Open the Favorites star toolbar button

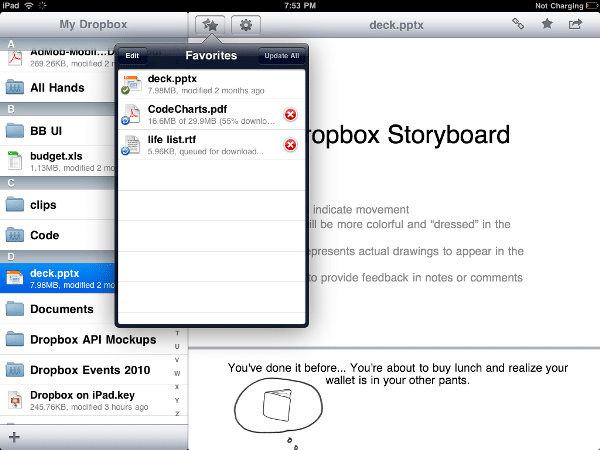tap(210, 25)
